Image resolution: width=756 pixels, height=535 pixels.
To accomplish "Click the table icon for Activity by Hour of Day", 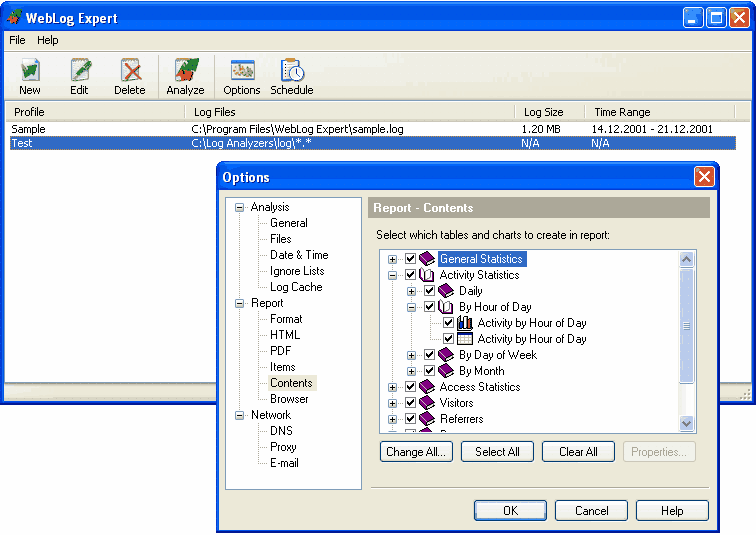I will coord(465,338).
